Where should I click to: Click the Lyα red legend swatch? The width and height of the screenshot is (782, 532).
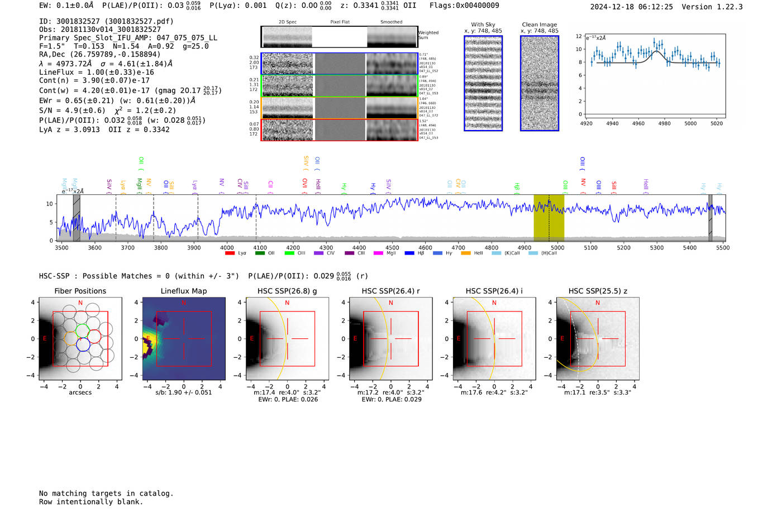click(x=230, y=253)
